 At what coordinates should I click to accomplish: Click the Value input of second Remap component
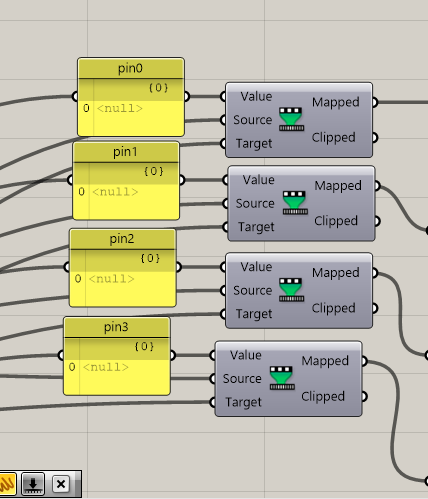(258, 180)
